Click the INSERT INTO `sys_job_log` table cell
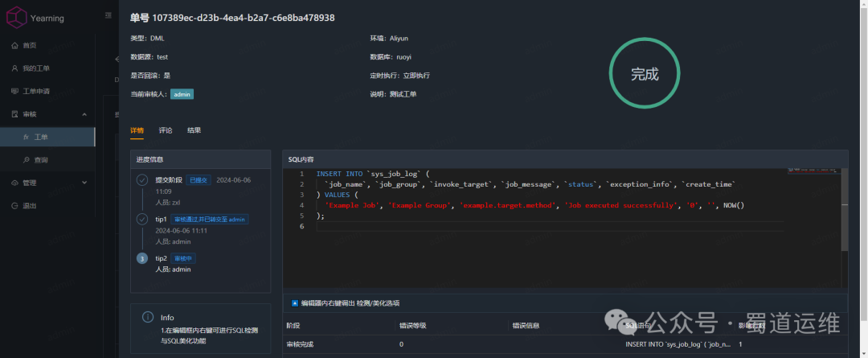The height and width of the screenshot is (358, 868). click(x=678, y=344)
